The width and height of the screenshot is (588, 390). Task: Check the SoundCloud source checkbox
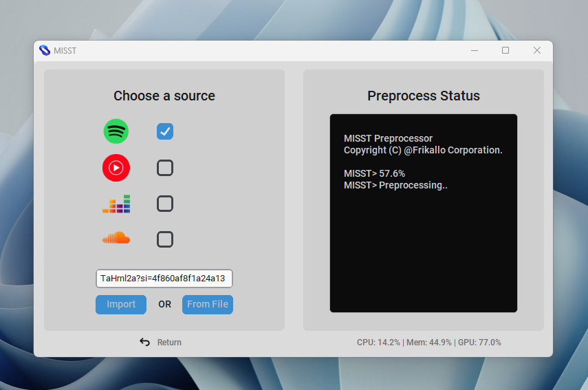click(x=165, y=239)
